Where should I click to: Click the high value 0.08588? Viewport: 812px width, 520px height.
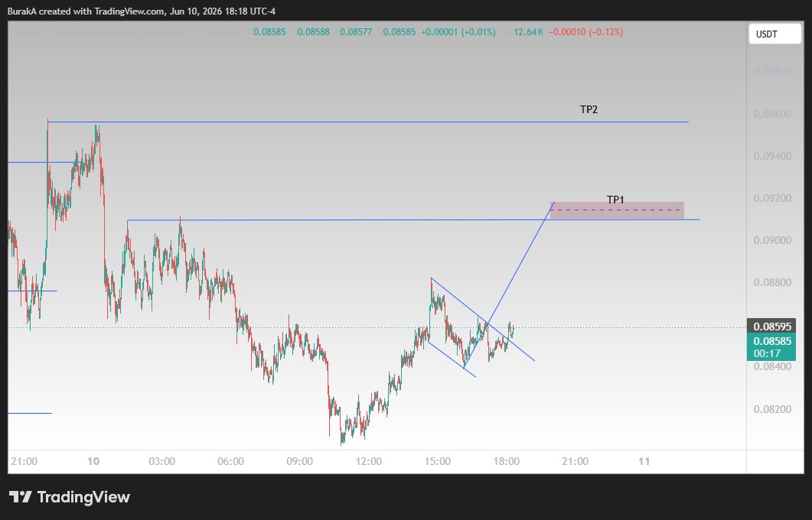click(313, 32)
